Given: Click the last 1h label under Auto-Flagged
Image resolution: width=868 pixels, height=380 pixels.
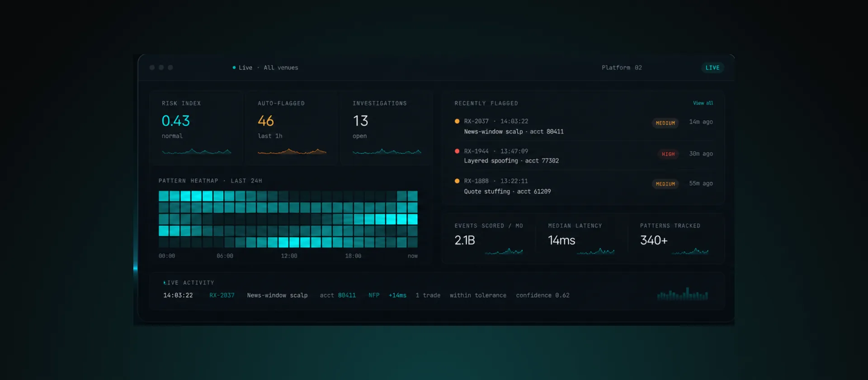Looking at the screenshot, I should [270, 136].
